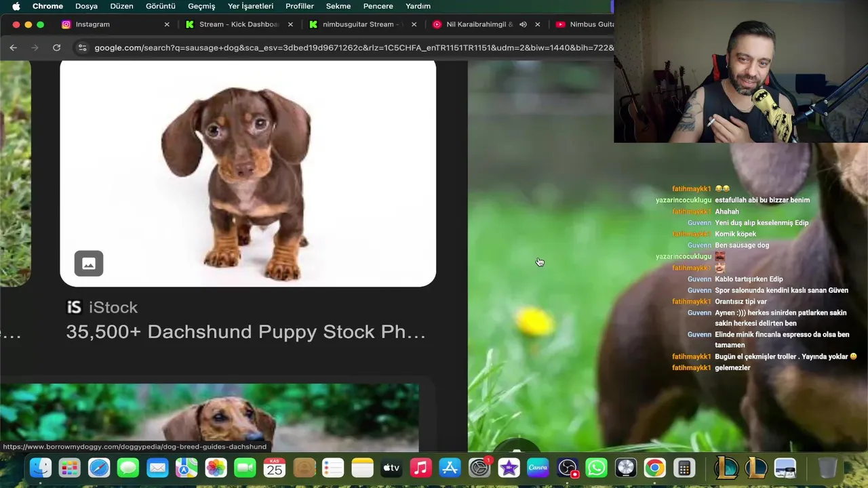Image resolution: width=868 pixels, height=488 pixels.
Task: Click chat message 'gelemezler'
Action: [732, 368]
